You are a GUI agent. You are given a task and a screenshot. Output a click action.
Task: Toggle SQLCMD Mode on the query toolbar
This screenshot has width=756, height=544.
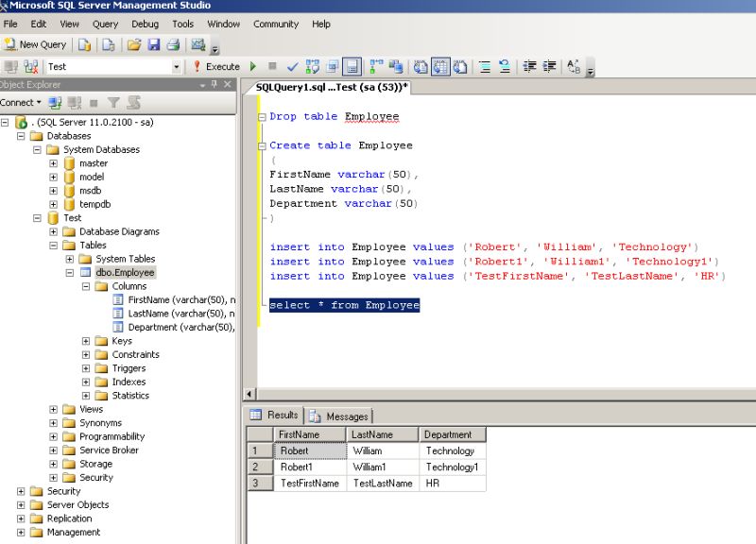tap(332, 66)
